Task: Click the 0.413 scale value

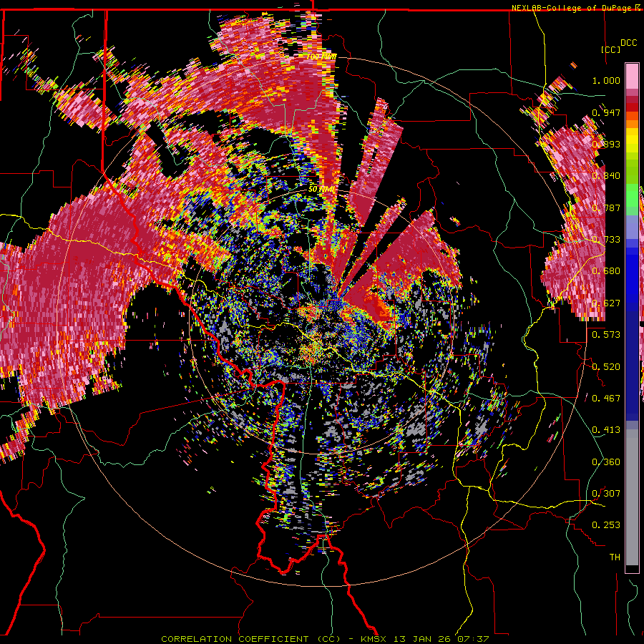Action: click(606, 430)
